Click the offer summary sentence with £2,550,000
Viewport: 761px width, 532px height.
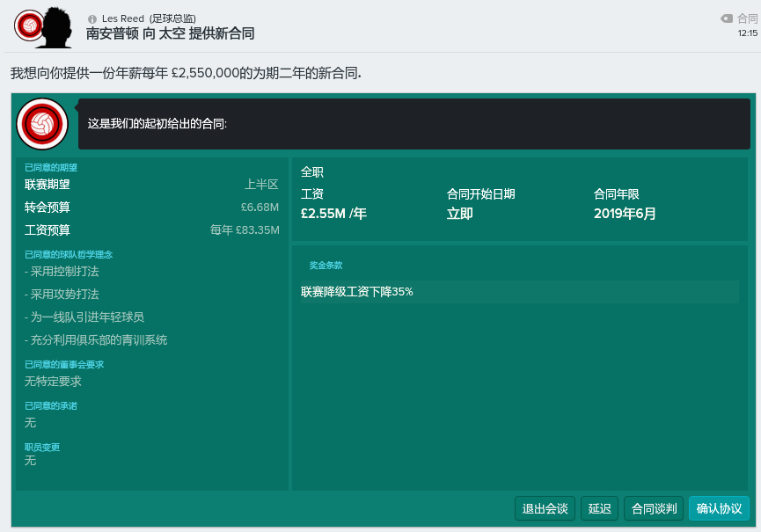point(186,73)
